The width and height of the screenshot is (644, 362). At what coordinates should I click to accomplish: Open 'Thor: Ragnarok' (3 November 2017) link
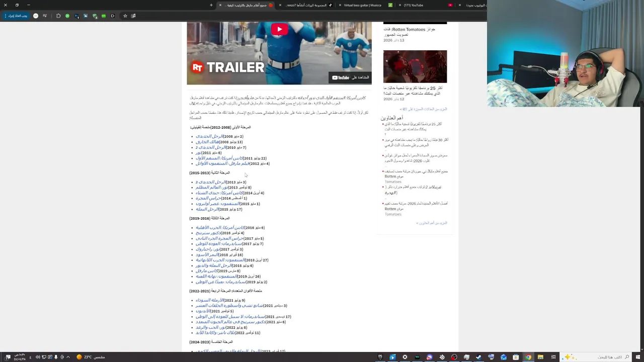(208, 249)
